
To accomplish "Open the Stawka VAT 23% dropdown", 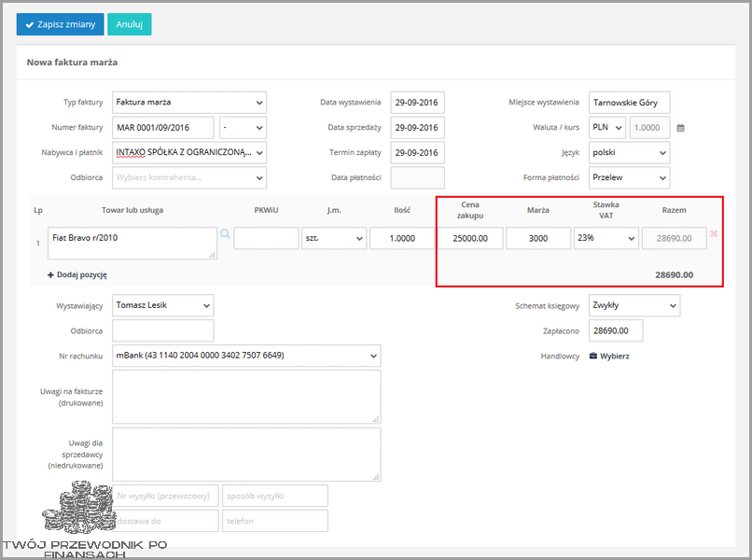I will 606,238.
